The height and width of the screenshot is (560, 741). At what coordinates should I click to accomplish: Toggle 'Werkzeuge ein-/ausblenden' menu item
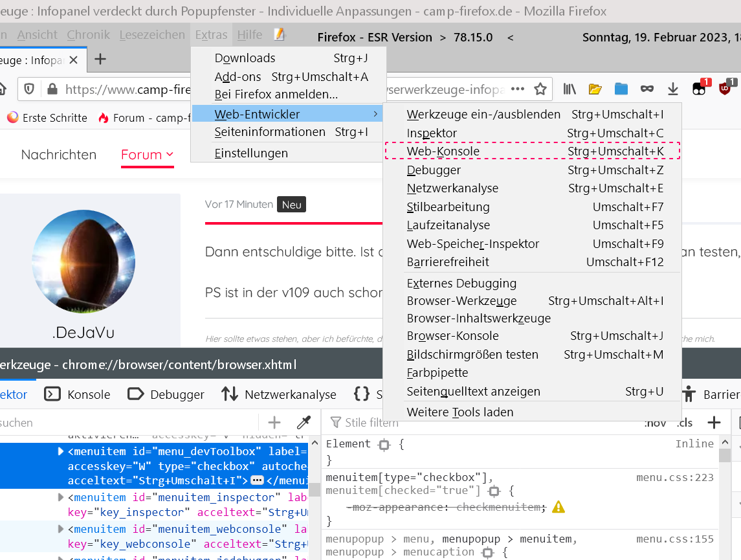pyautogui.click(x=483, y=115)
